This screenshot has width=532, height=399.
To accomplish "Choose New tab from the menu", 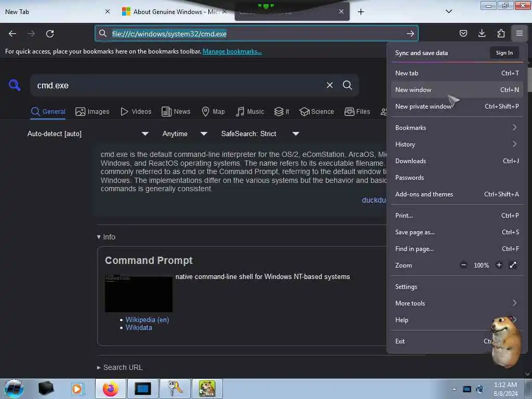I will click(457, 73).
